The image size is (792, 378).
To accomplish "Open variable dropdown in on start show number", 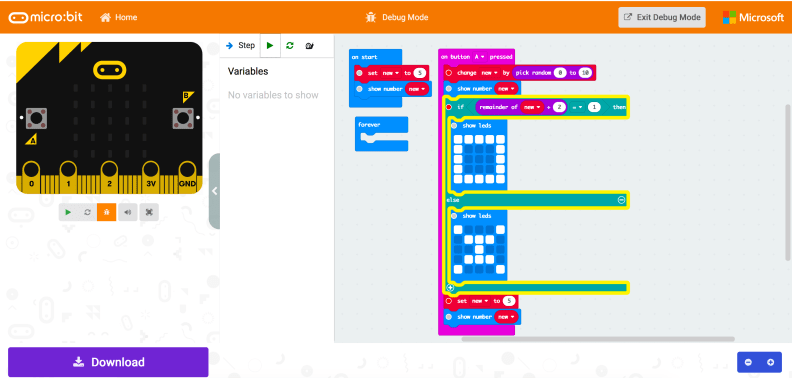I will 417,89.
